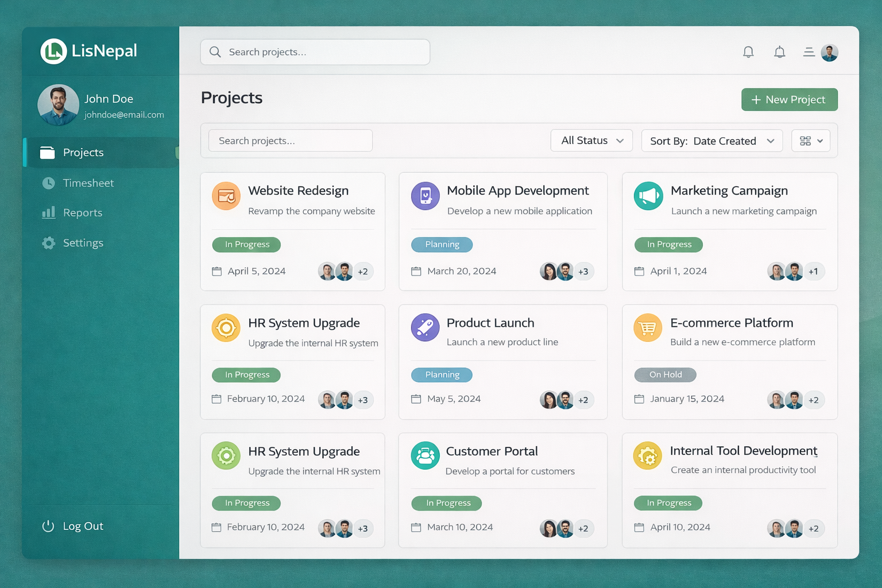Go to the Projects sidebar menu

pyautogui.click(x=101, y=153)
